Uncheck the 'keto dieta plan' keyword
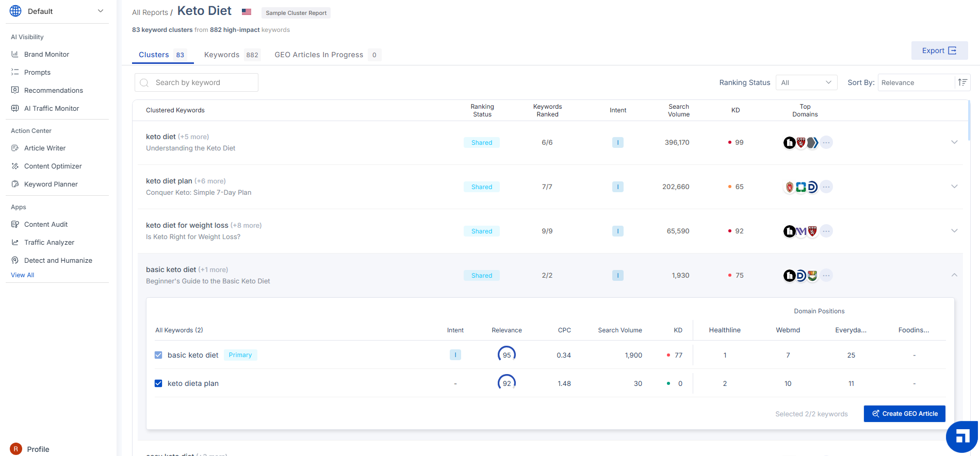 point(158,383)
